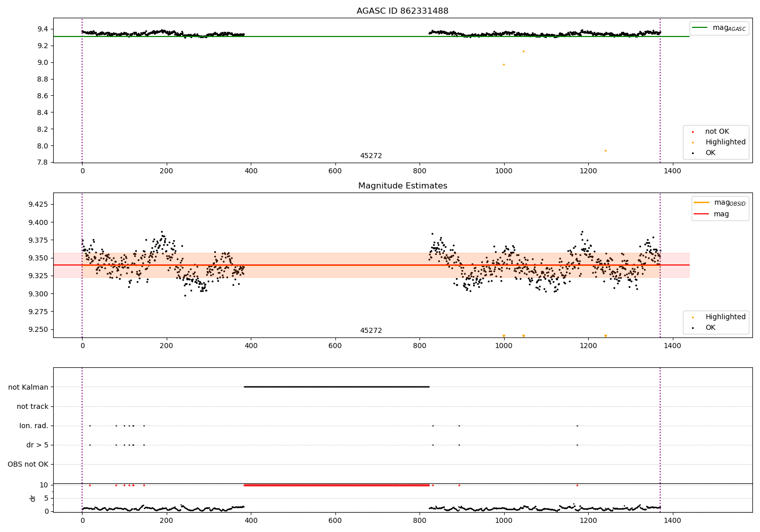Image resolution: width=760 pixels, height=532 pixels.
Task: Click the '800' x tick of the bottom plot
Action: 420,520
